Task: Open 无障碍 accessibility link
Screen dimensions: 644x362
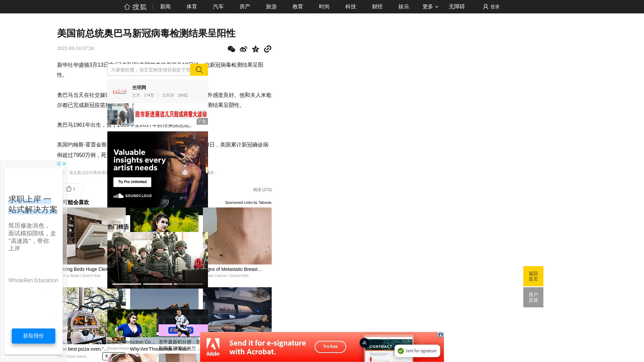Action: coord(457,7)
